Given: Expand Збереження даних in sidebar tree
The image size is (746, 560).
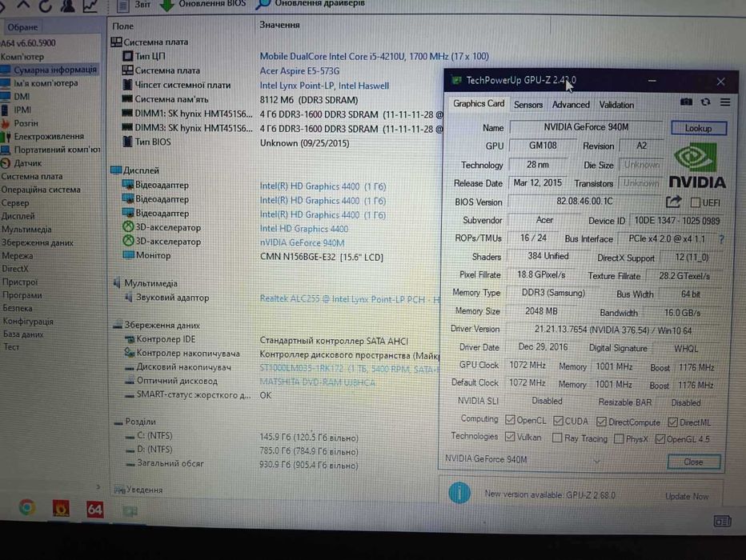Looking at the screenshot, I should coord(37,242).
